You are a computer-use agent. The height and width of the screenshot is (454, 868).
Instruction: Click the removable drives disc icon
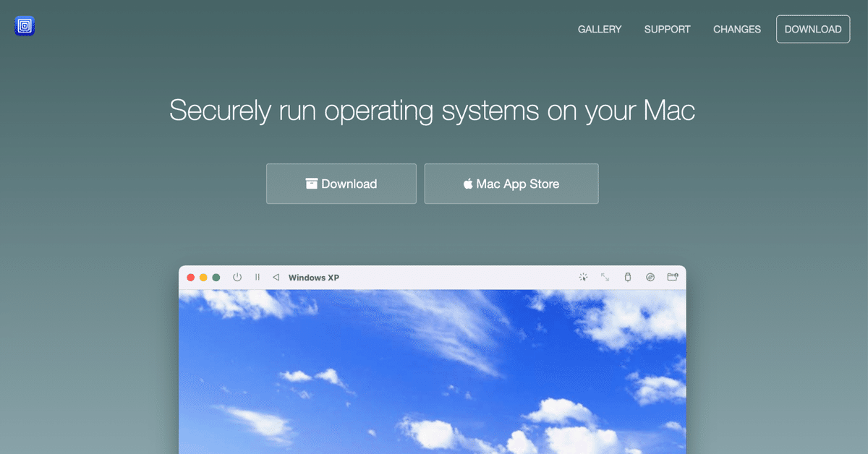(x=650, y=277)
